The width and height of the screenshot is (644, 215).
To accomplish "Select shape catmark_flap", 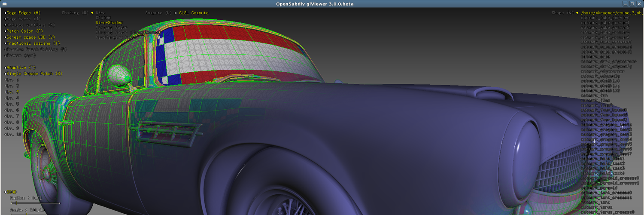I will (x=596, y=100).
